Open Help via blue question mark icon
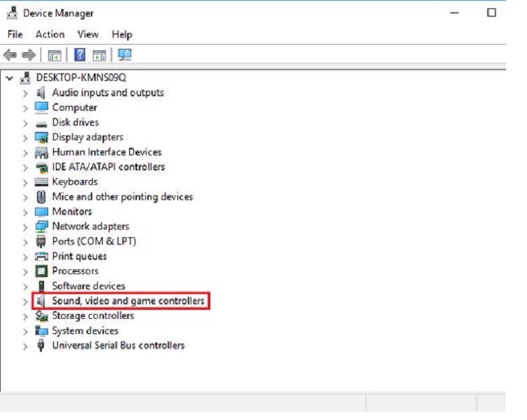The width and height of the screenshot is (527, 420). [x=80, y=55]
